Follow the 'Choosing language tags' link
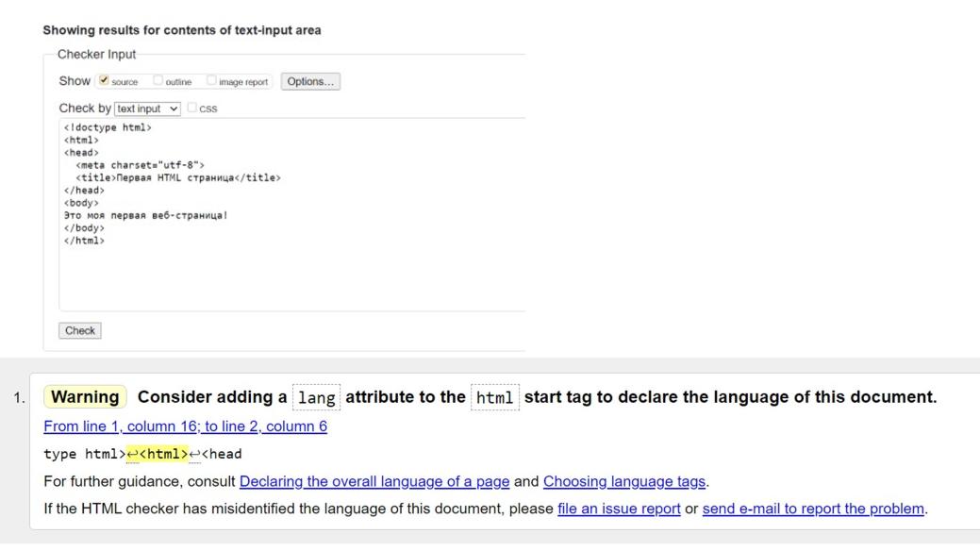The image size is (980, 551). pyautogui.click(x=623, y=481)
